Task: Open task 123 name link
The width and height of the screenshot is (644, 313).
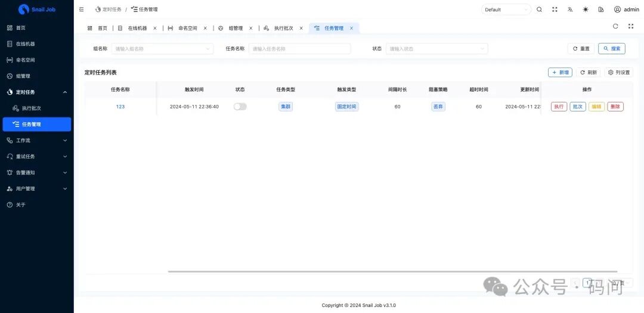Action: pyautogui.click(x=120, y=106)
